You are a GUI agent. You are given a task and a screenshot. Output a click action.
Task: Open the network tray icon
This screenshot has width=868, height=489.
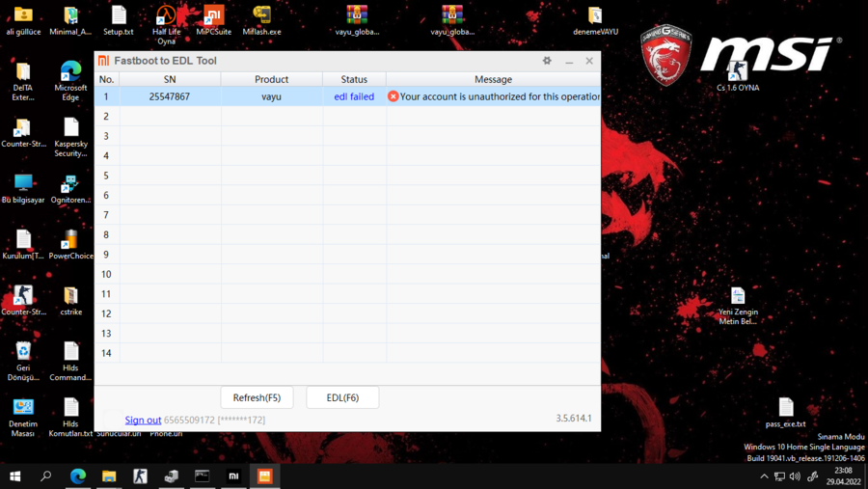click(779, 476)
